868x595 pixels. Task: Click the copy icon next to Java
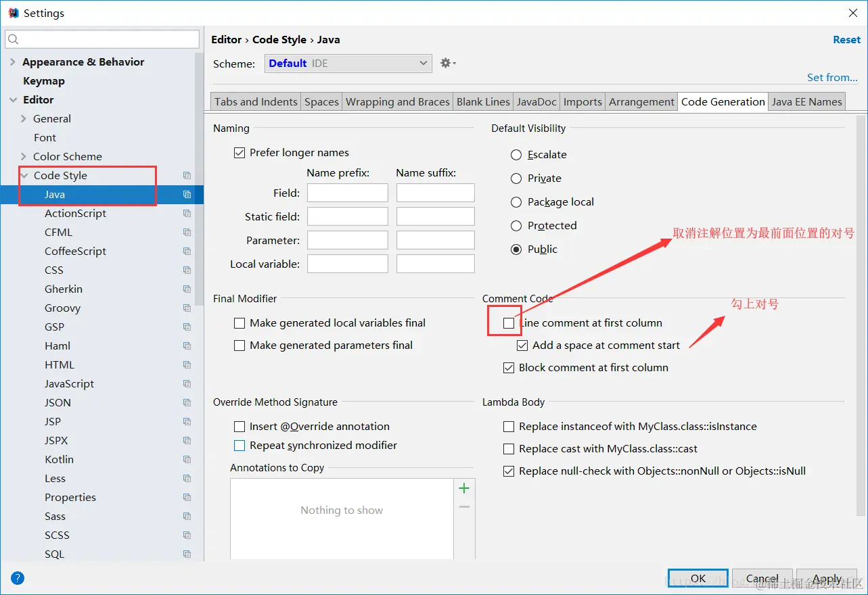(x=187, y=194)
